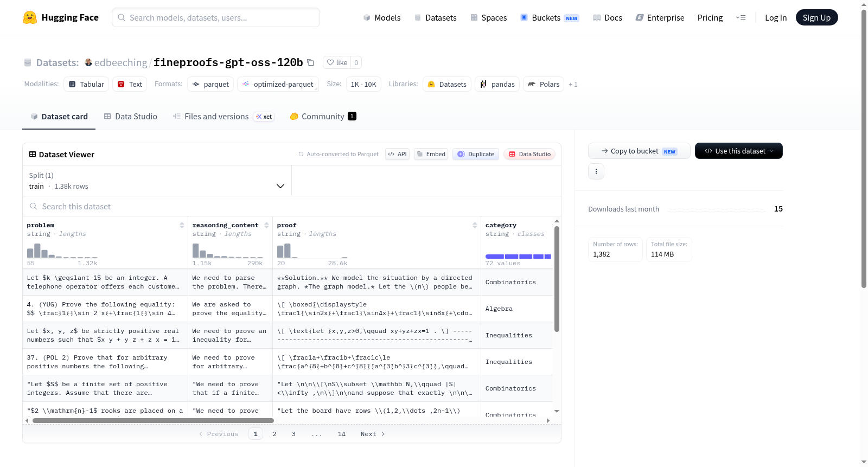Click the Sign Up button
The height and width of the screenshot is (467, 868).
tap(816, 17)
